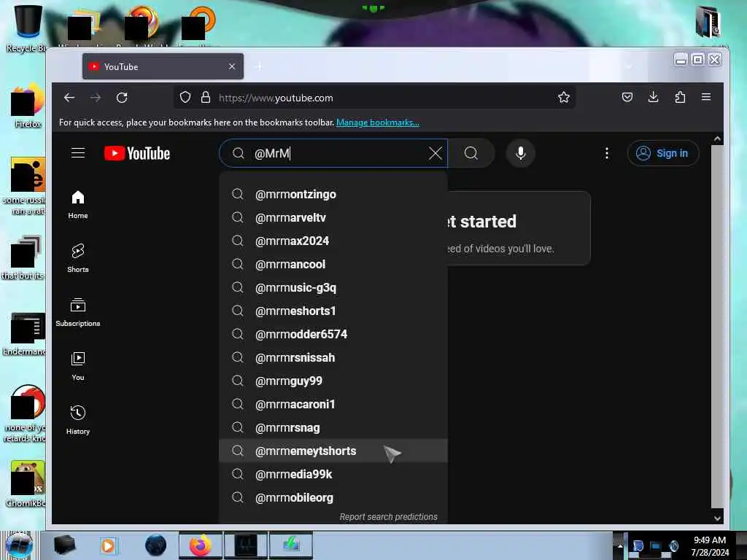Click Report search predictions
The width and height of the screenshot is (747, 560).
point(388,517)
